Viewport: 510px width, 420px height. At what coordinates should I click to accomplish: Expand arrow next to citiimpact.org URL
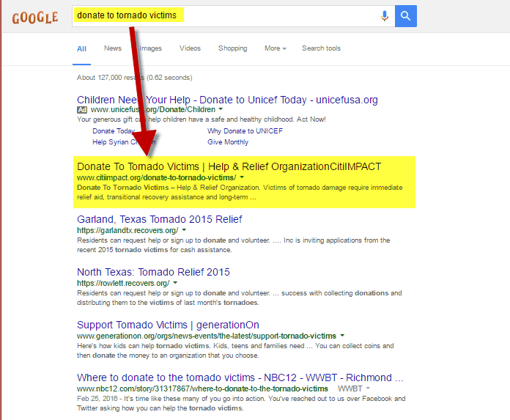242,177
